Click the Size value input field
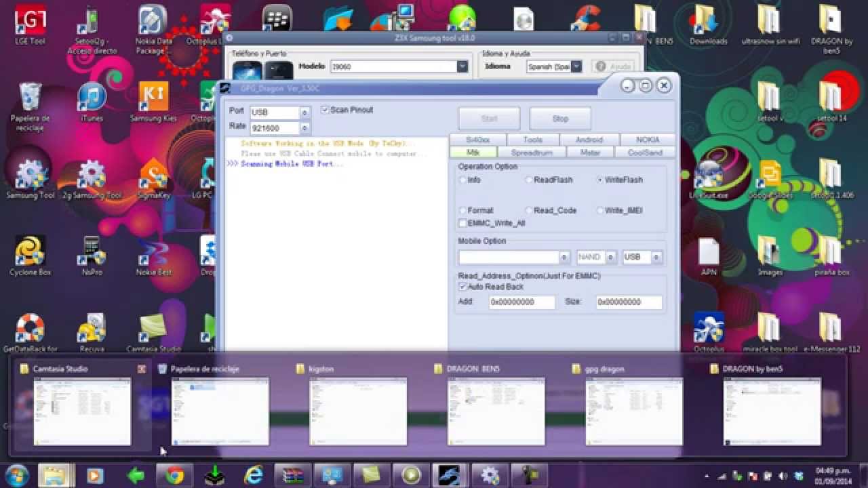Image resolution: width=868 pixels, height=488 pixels. point(629,302)
